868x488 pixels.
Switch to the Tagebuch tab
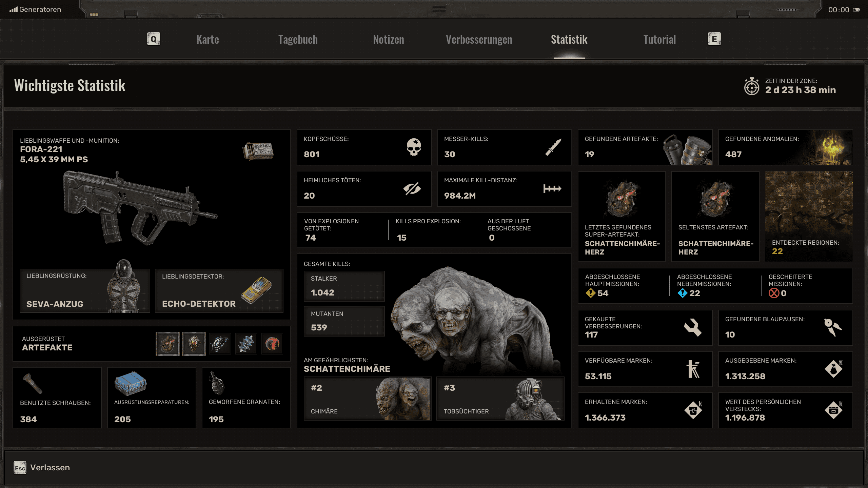tap(298, 40)
